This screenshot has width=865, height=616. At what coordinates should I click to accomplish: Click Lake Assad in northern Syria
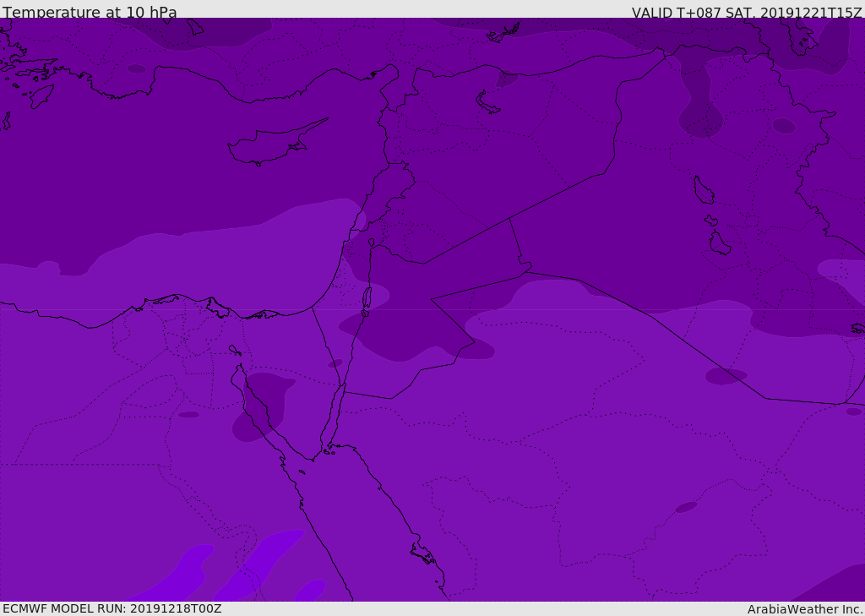(487, 102)
